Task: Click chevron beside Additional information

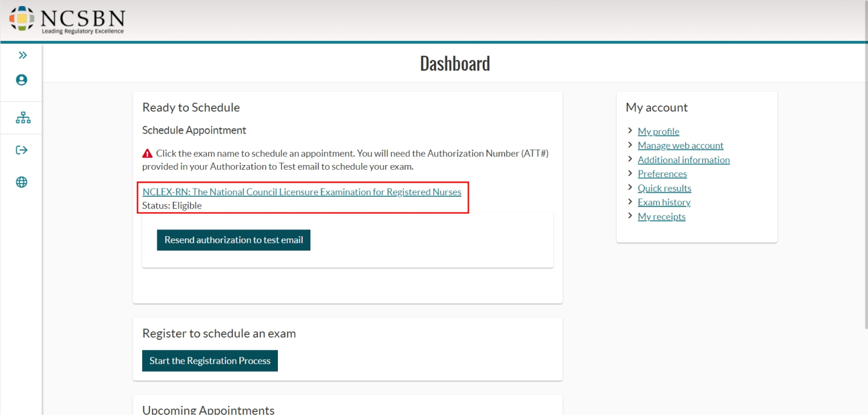Action: pos(630,159)
